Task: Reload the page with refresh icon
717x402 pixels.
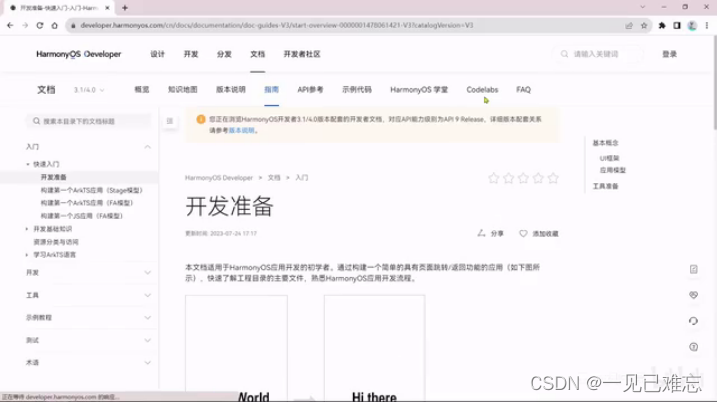Action: (40, 26)
